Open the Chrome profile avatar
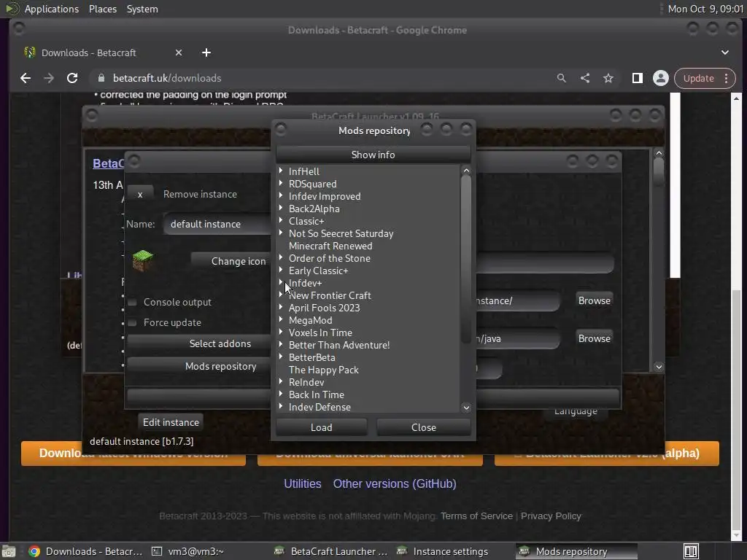 (661, 78)
